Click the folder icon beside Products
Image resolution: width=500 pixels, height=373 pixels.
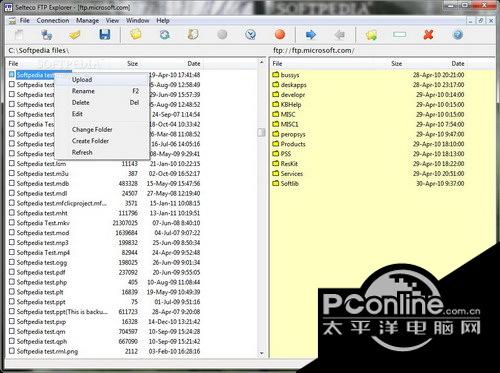click(x=276, y=144)
